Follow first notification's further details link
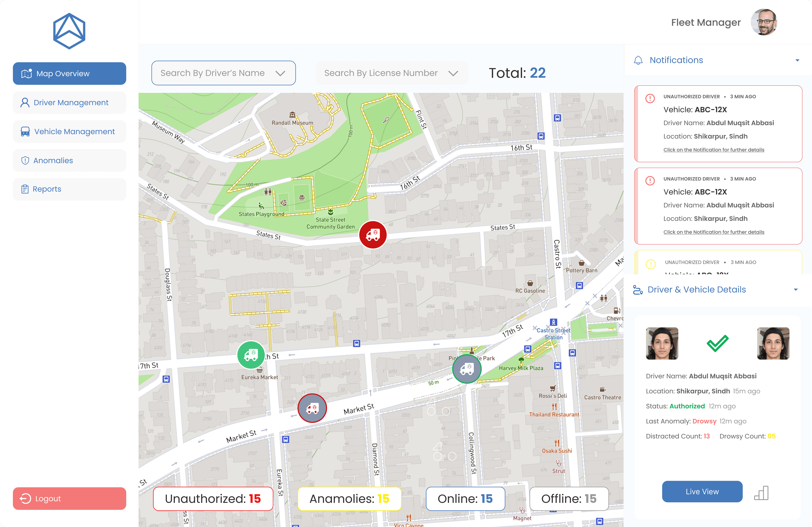 tap(713, 150)
